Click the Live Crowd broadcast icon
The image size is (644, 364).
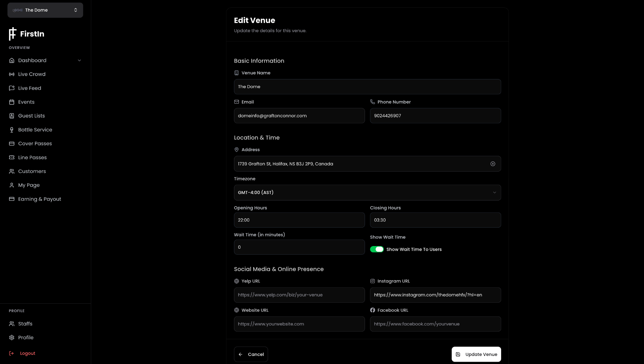pyautogui.click(x=12, y=74)
